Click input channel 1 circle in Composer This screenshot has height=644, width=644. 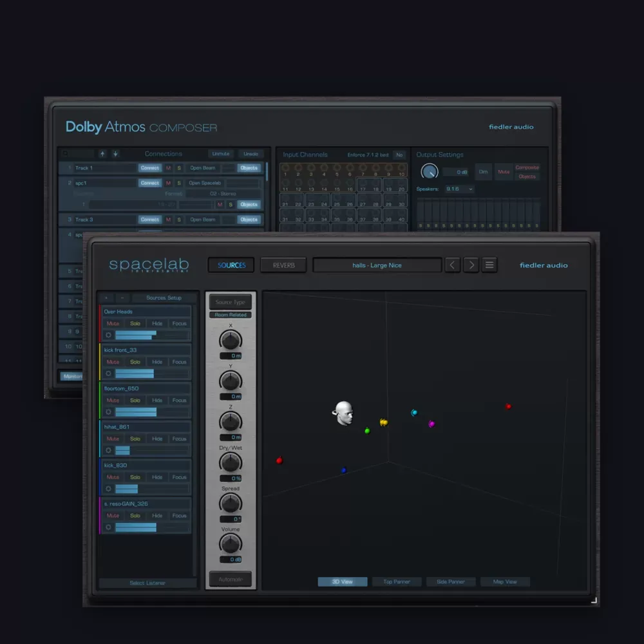click(x=285, y=167)
